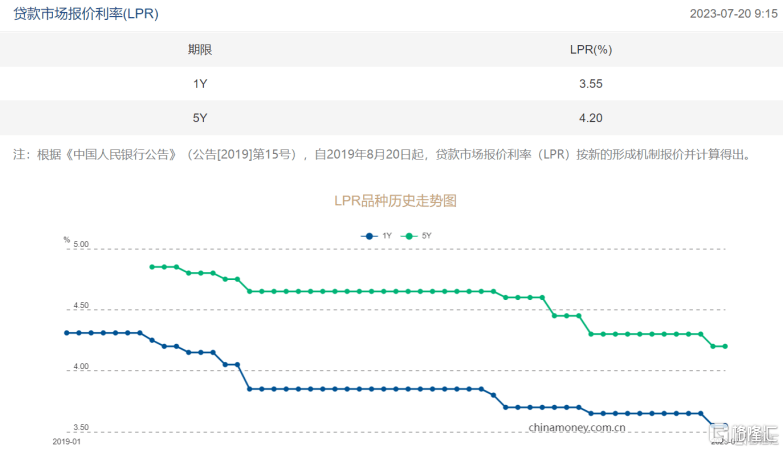
Task: Click the 3.55 LPR value
Action: point(591,84)
